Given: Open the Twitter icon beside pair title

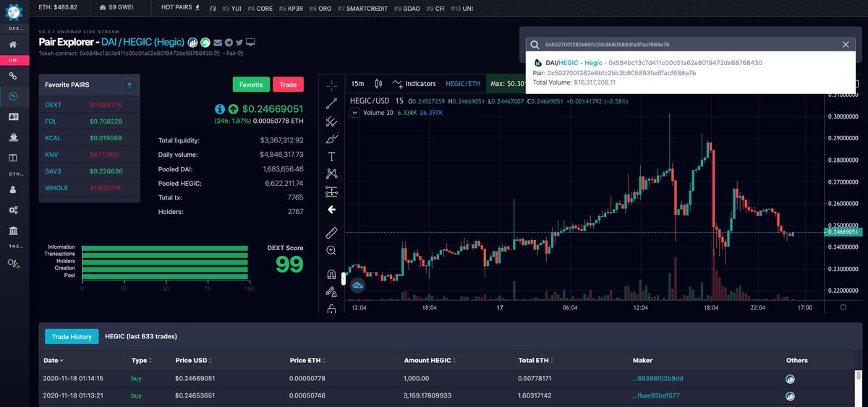Looking at the screenshot, I should coord(239,42).
